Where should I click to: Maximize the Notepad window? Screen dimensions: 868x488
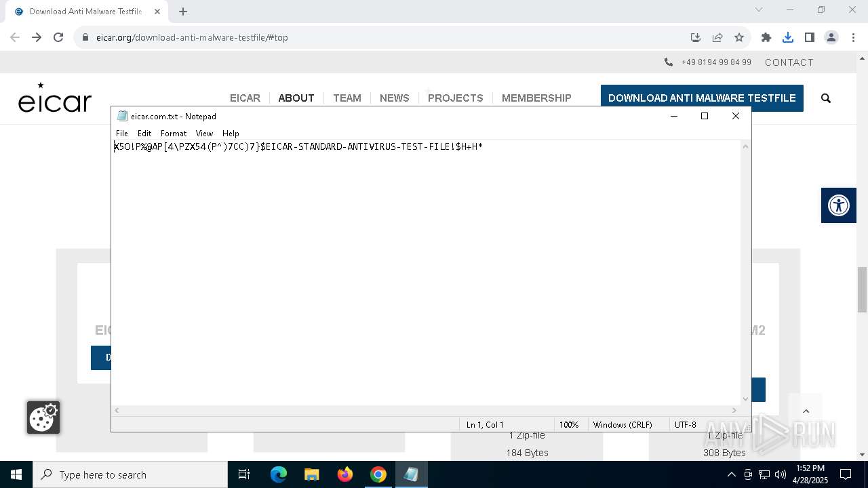[705, 116]
